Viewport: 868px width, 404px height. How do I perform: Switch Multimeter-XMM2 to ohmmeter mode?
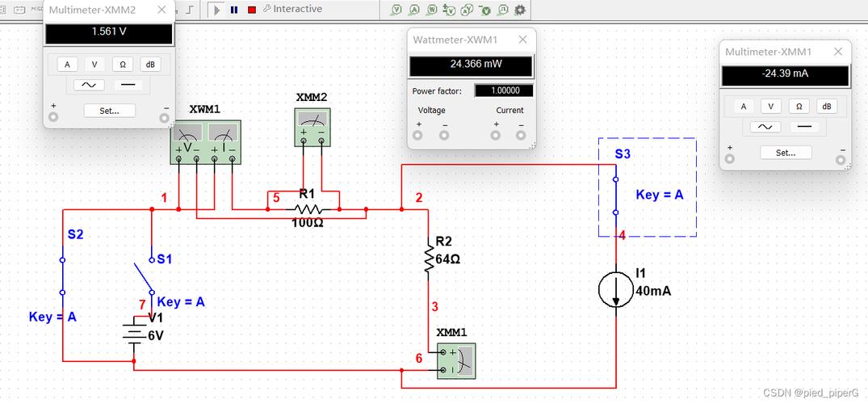tap(123, 65)
